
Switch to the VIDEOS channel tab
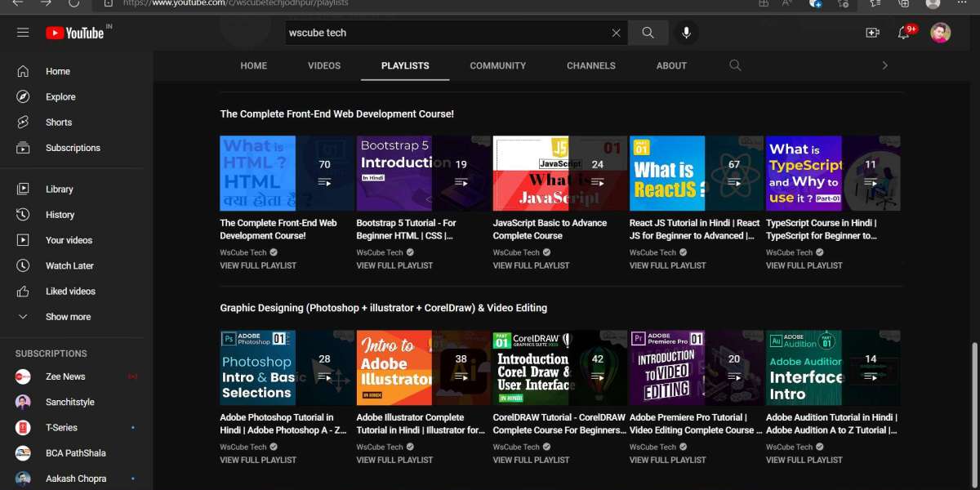(x=324, y=65)
